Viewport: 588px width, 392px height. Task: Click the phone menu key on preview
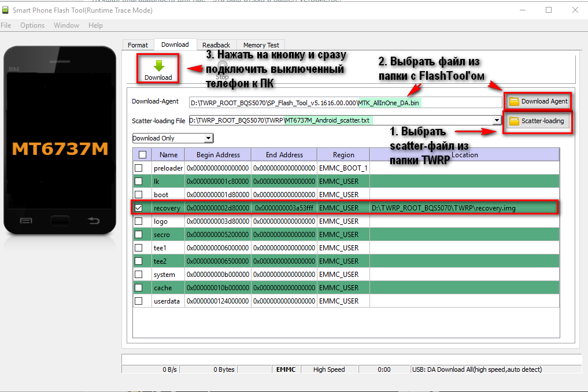pyautogui.click(x=26, y=221)
